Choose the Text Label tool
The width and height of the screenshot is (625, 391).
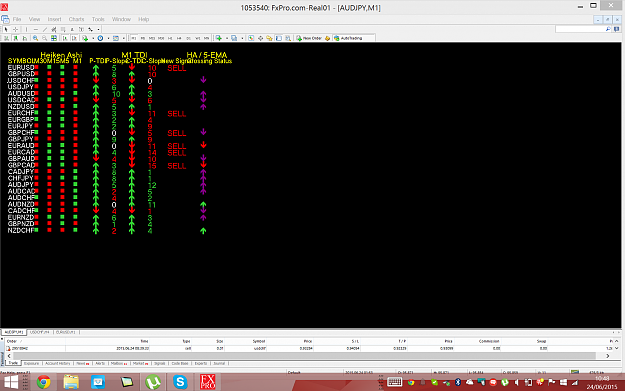pyautogui.click(x=81, y=29)
